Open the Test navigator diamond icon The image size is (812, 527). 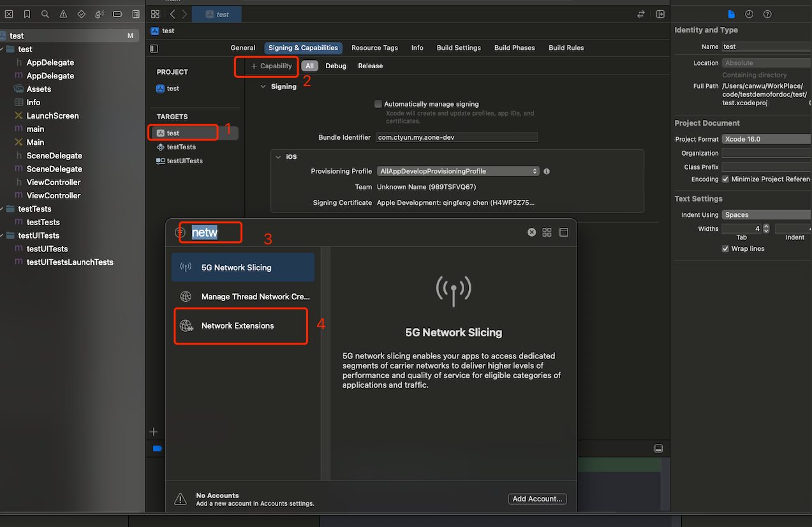tap(81, 14)
